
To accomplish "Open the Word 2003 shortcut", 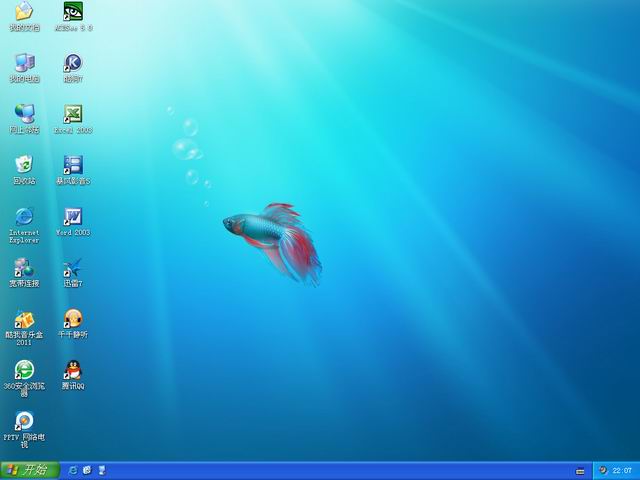I will tap(73, 216).
